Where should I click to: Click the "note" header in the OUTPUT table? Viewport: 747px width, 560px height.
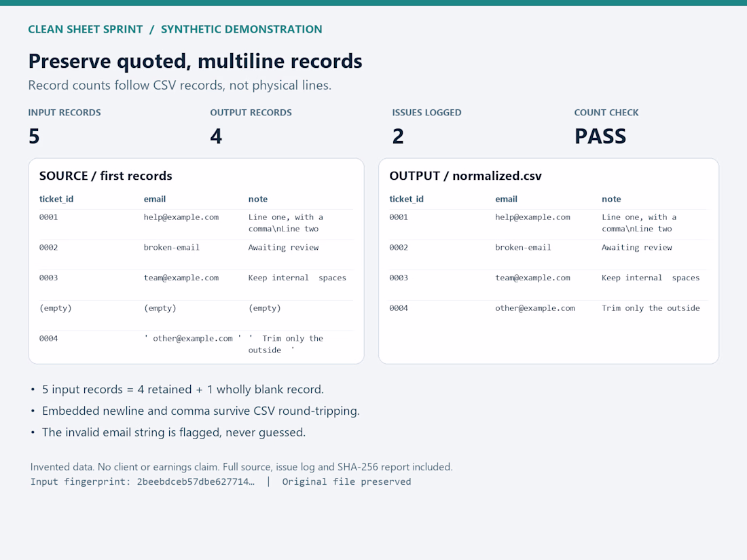[x=611, y=199]
